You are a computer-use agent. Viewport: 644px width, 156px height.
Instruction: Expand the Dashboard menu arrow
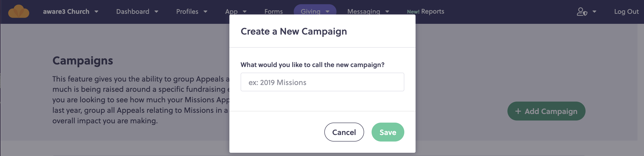[x=156, y=11]
